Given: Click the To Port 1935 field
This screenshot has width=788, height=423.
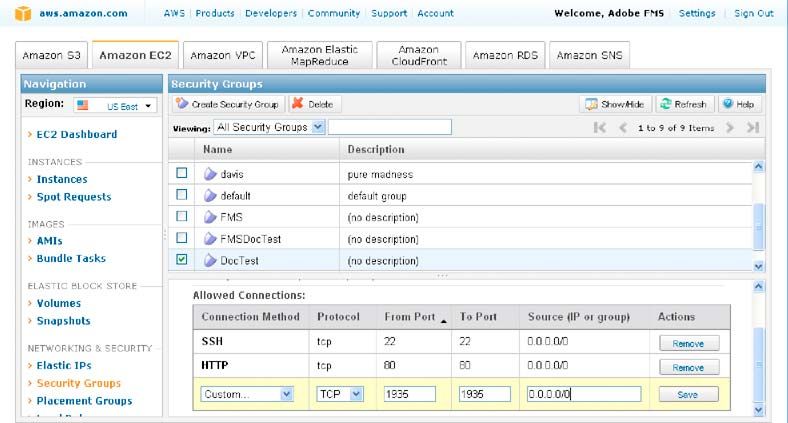Looking at the screenshot, I should tap(484, 394).
